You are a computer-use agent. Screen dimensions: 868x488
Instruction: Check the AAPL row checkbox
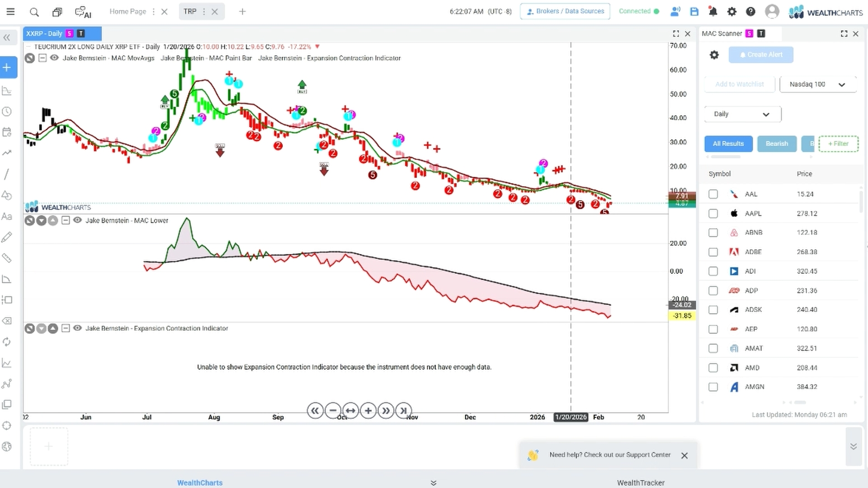(x=713, y=213)
